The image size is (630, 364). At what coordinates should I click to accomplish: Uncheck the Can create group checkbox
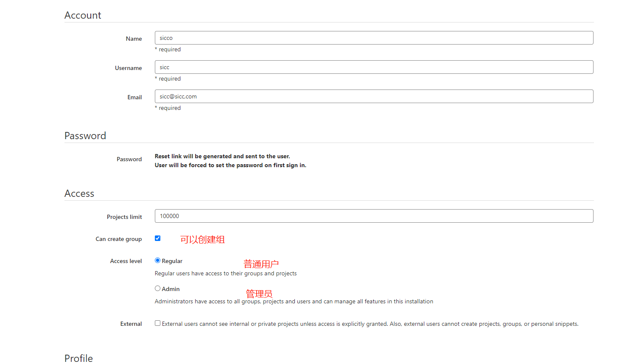click(157, 238)
